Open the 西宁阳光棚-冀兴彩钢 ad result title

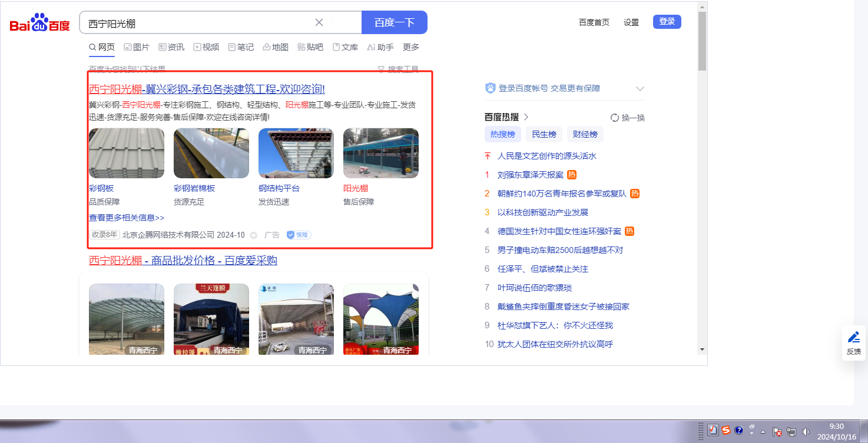pos(207,89)
